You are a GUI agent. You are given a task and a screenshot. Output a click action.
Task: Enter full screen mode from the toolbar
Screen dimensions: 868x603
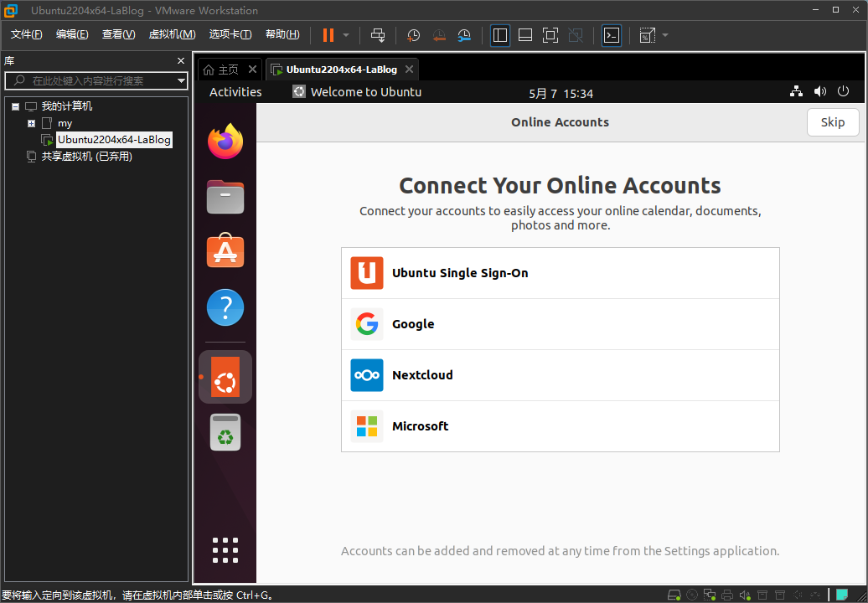pyautogui.click(x=550, y=35)
